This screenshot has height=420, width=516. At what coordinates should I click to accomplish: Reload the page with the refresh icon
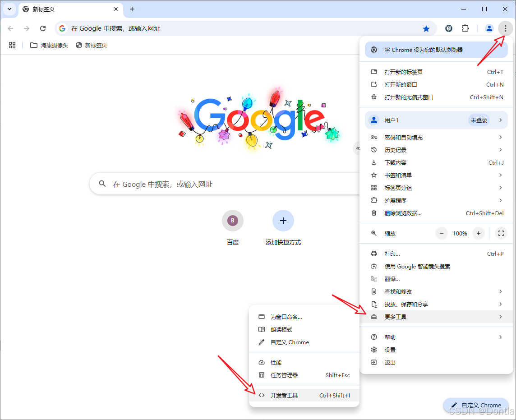click(x=43, y=28)
